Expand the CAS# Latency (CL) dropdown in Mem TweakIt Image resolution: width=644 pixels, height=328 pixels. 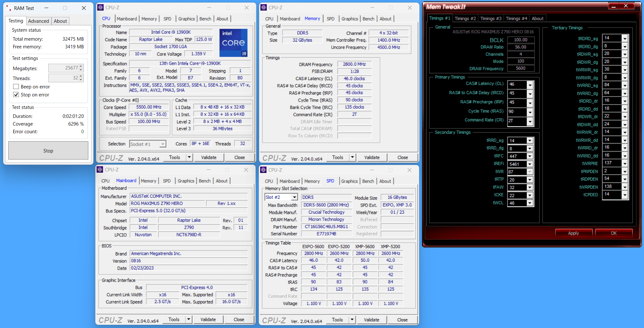click(x=530, y=85)
